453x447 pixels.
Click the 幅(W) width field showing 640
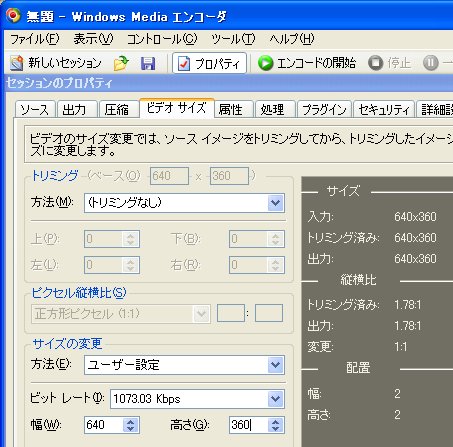pos(104,425)
